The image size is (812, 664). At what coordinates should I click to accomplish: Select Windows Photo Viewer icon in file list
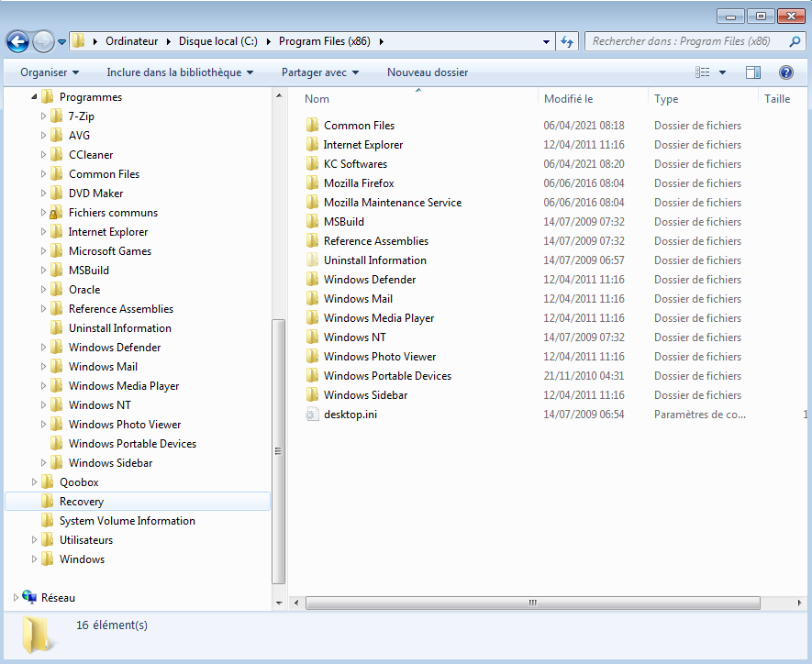click(312, 356)
